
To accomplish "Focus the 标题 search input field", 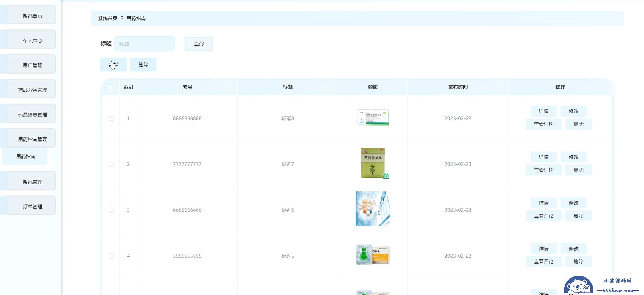I will click(145, 44).
